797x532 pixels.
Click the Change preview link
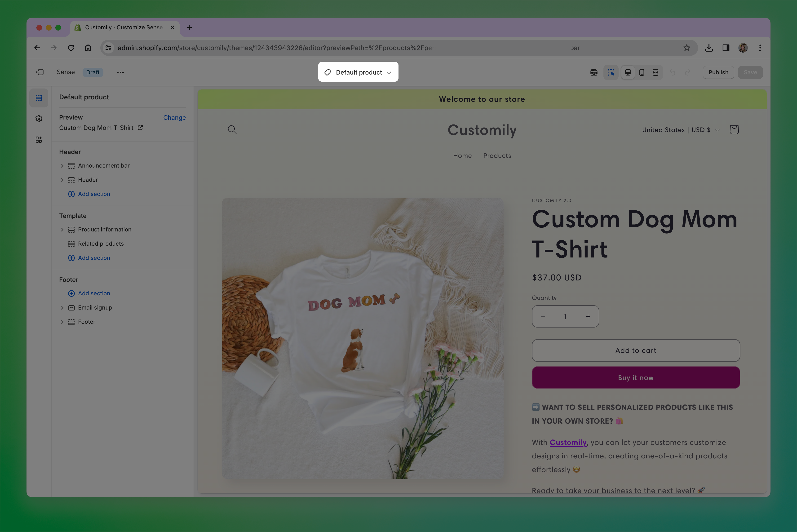pos(174,117)
